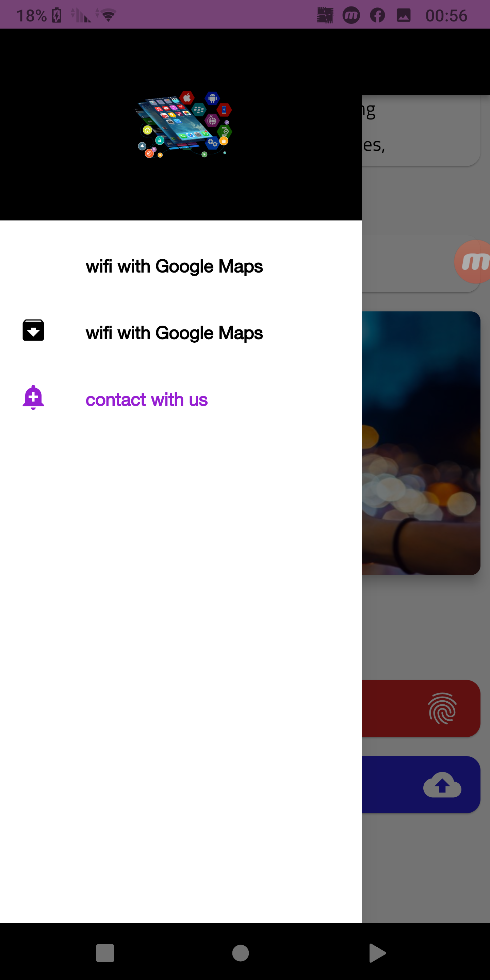Open the Facebook notification icon in the status bar
The height and width of the screenshot is (980, 490).
click(377, 15)
